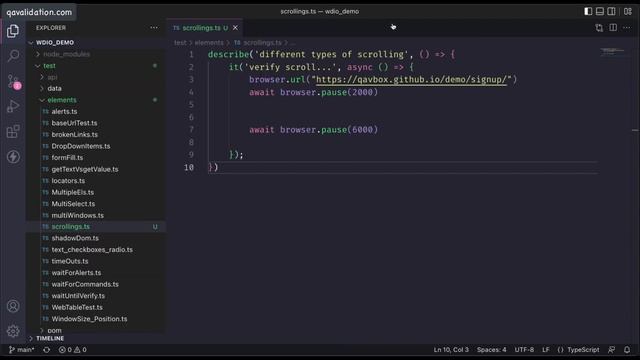Viewport: 640px width, 360px height.
Task: Open the Manage gear settings icon
Action: (x=13, y=331)
